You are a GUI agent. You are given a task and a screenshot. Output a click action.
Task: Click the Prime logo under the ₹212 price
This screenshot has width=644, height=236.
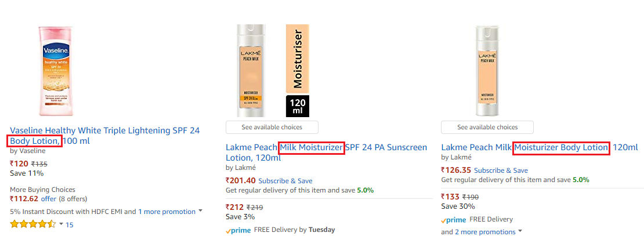tap(237, 230)
